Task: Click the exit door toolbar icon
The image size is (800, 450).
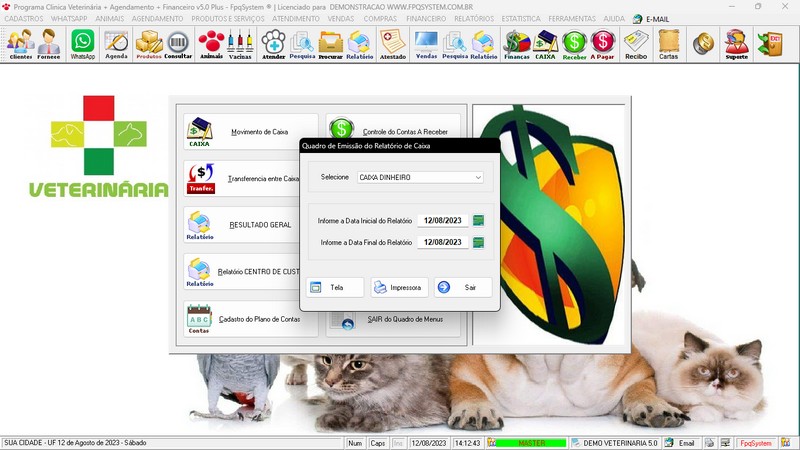Action: [770, 44]
